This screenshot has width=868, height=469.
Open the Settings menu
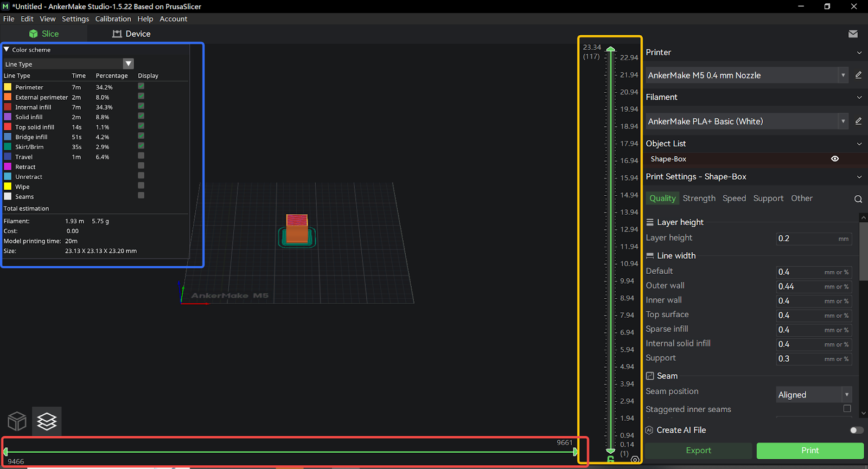coord(75,18)
